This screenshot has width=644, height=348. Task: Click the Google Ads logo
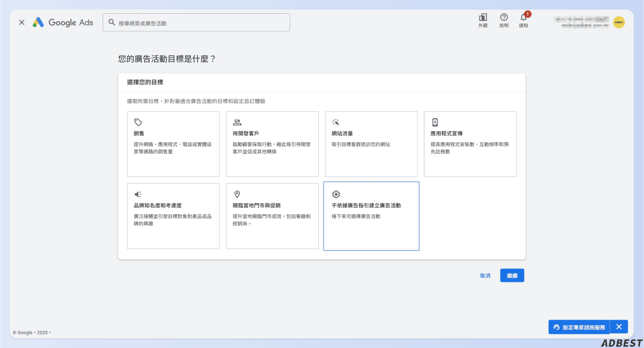[63, 22]
